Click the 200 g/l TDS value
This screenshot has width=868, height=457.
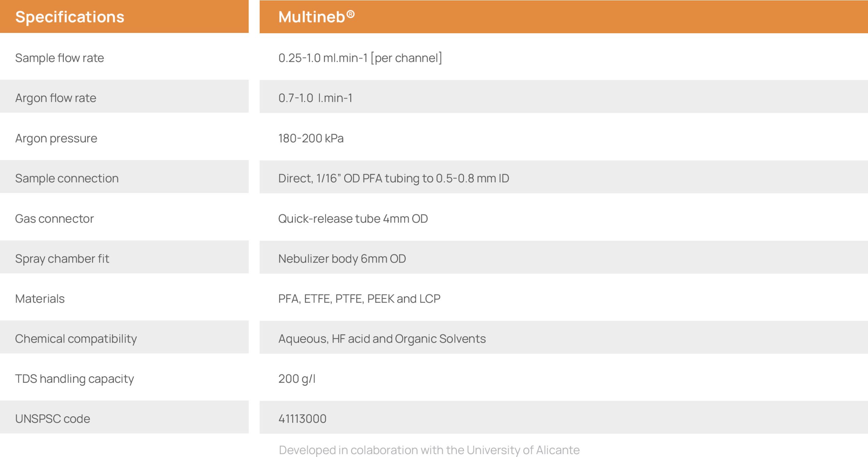click(x=297, y=379)
